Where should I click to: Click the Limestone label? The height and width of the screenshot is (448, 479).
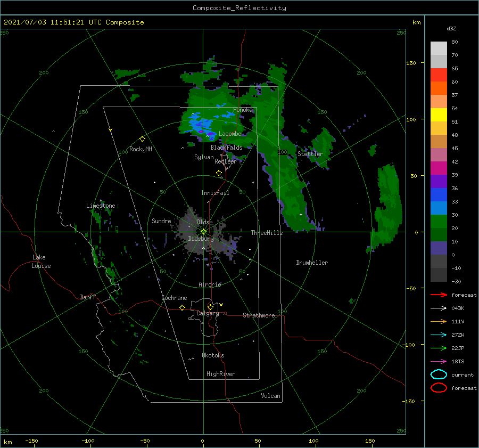(101, 206)
